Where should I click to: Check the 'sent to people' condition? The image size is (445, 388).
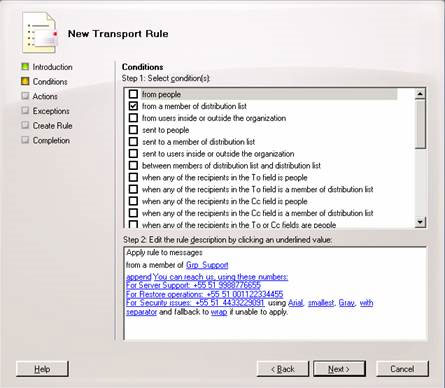133,130
